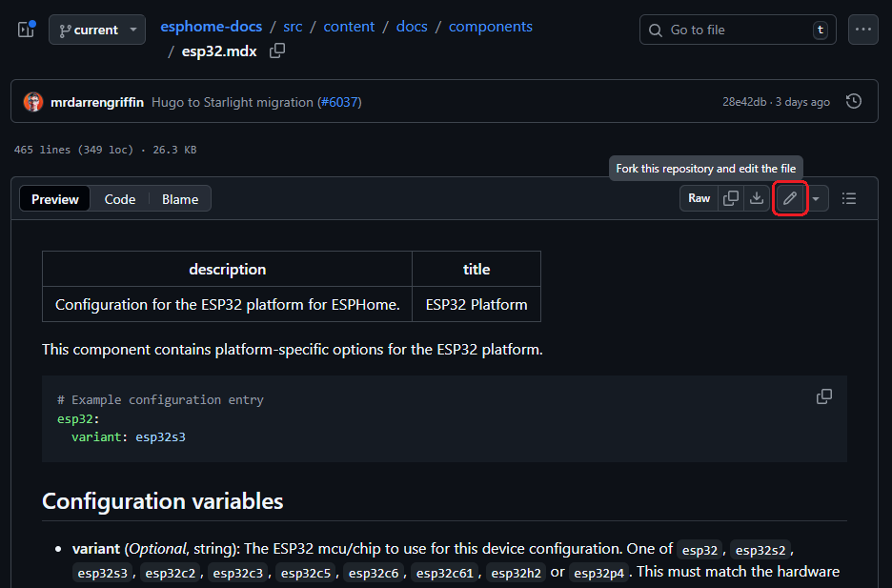Open the document outline list
The height and width of the screenshot is (588, 892).
click(x=849, y=198)
